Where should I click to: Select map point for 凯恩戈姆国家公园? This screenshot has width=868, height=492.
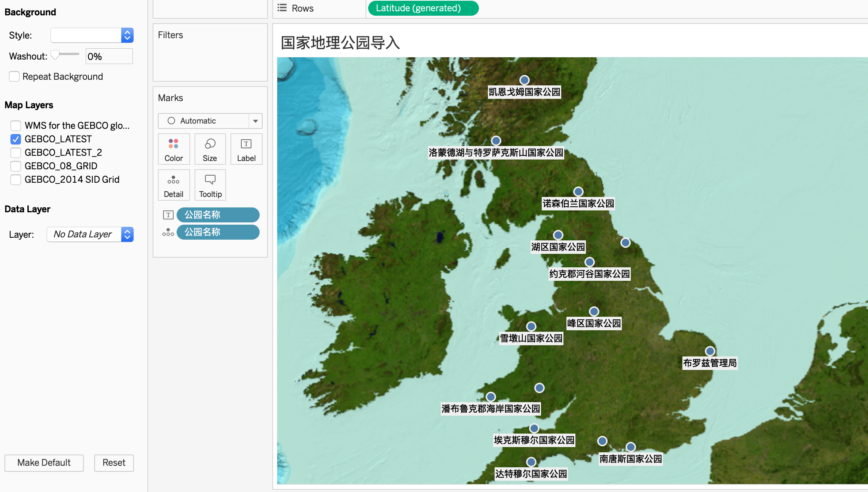coord(525,80)
